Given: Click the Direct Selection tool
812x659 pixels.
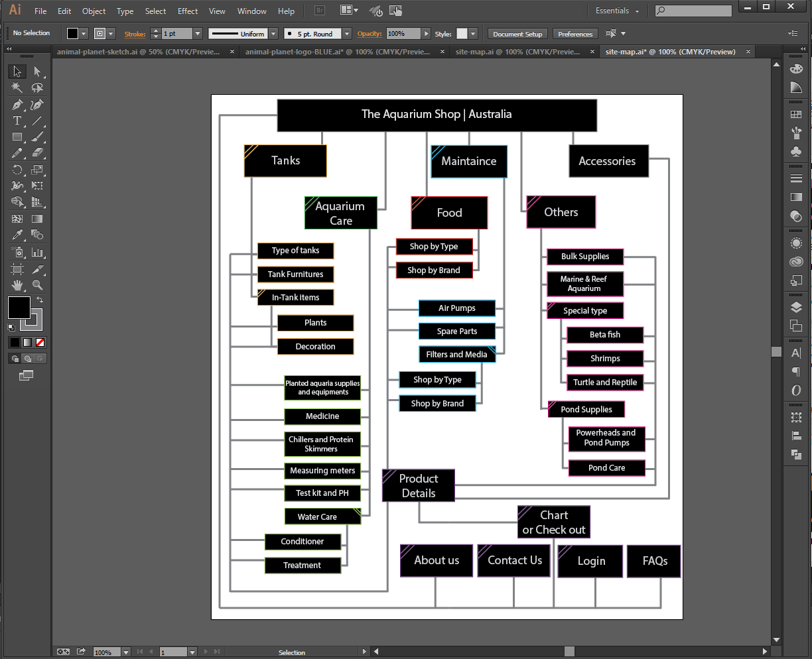Looking at the screenshot, I should click(38, 72).
